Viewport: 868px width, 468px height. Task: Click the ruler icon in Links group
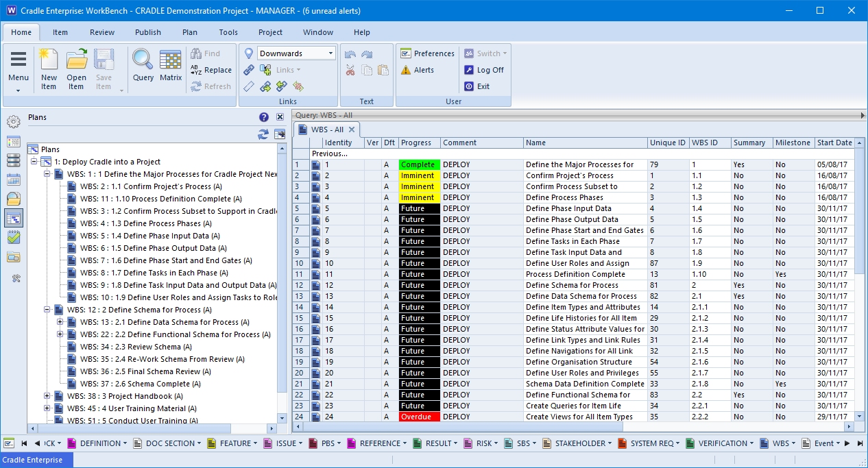click(249, 86)
